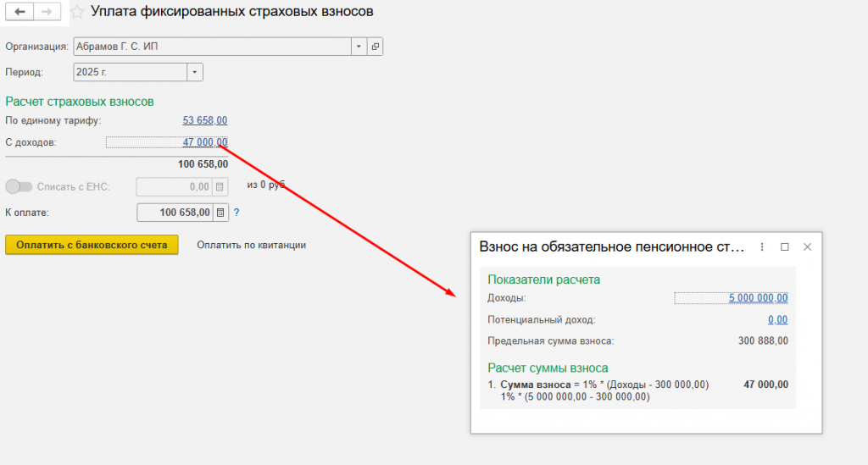
Task: Open the 5 000 000,00 Доходы link
Action: (758, 298)
